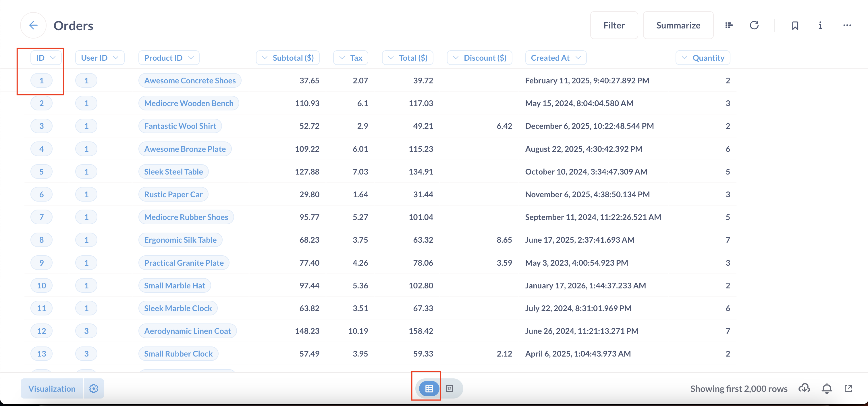Switch to detail record view
The image size is (868, 406).
[x=450, y=388]
